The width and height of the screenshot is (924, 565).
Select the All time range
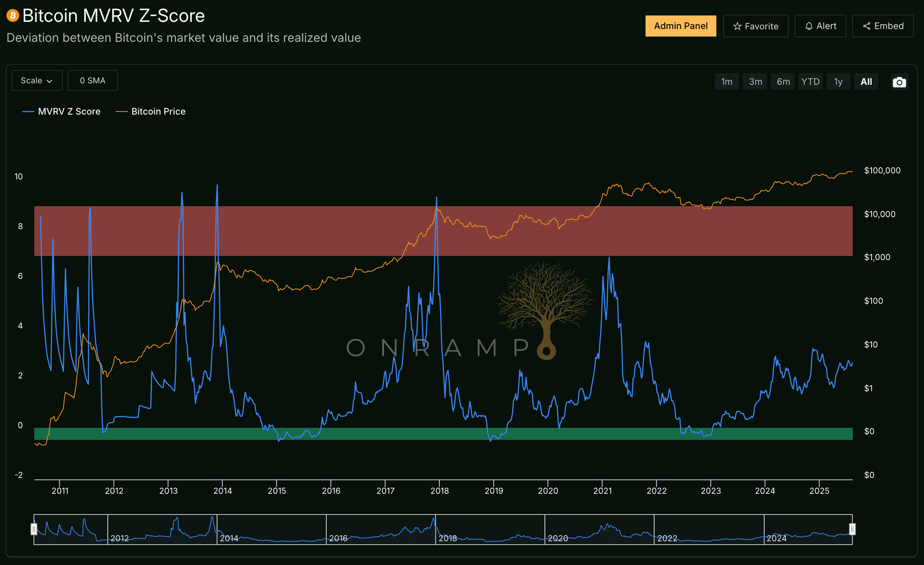(x=866, y=82)
